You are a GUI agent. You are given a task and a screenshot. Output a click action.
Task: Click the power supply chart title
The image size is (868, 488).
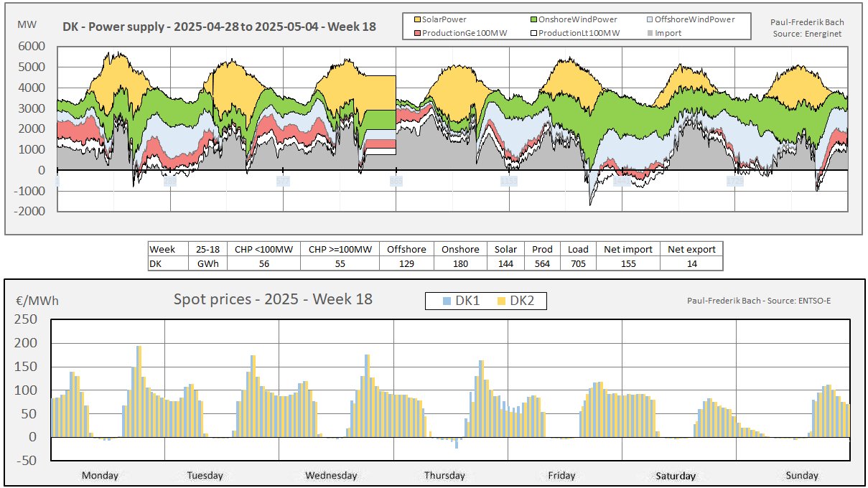(x=218, y=27)
